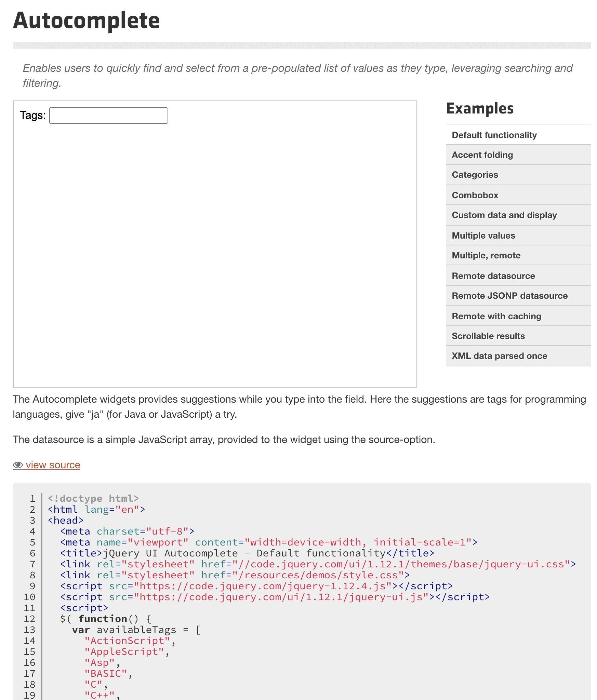Screen dimensions: 597x700
Task: Click the var availableTags code line
Action: coord(136,630)
